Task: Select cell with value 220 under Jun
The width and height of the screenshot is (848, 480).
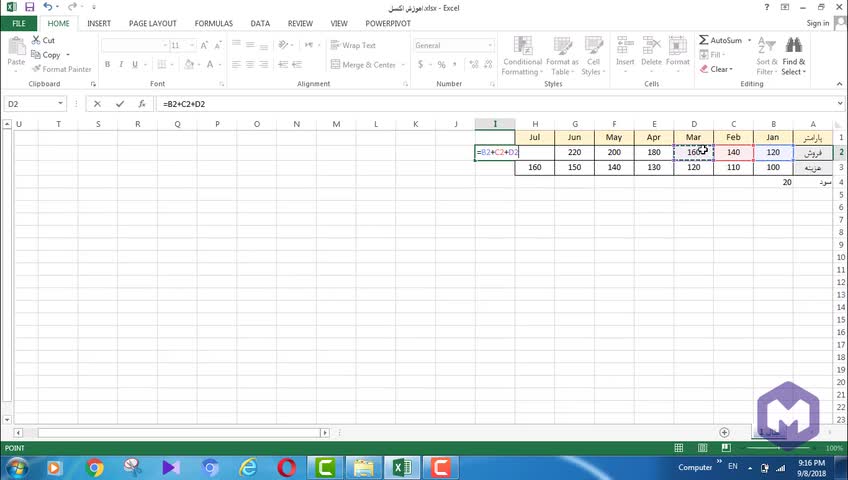Action: click(574, 152)
